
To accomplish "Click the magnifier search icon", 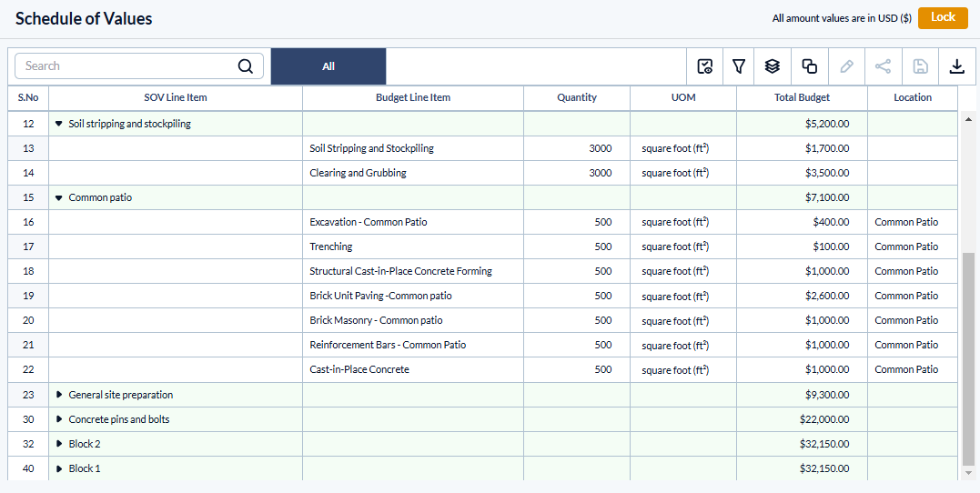I will [246, 66].
